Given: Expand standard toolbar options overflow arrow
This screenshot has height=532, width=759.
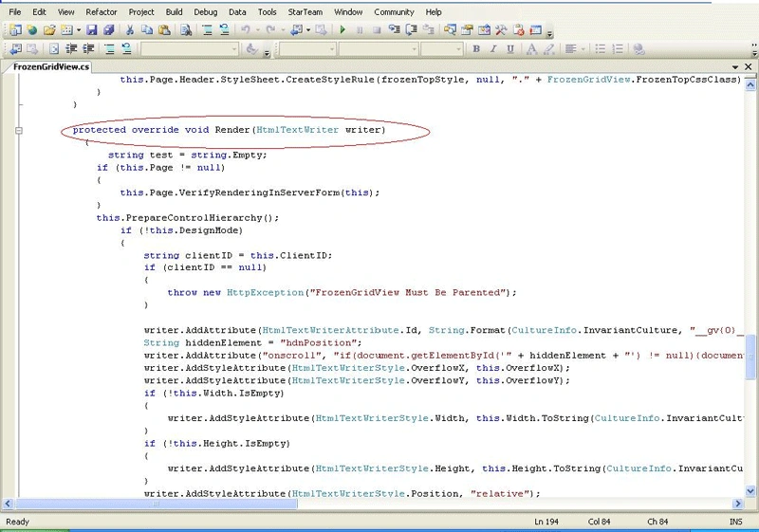Looking at the screenshot, I should (549, 34).
